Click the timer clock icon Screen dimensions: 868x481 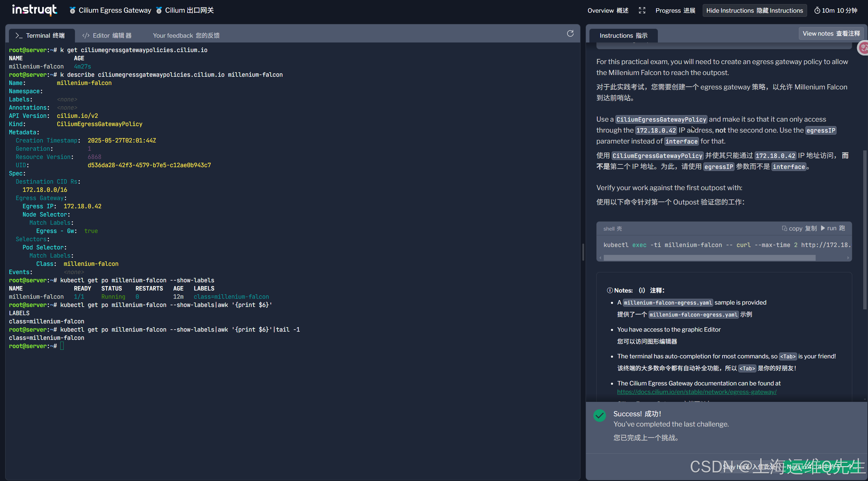coord(817,11)
